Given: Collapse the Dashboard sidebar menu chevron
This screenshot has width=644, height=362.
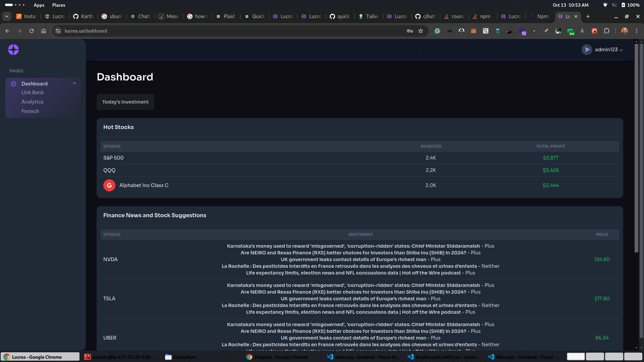Looking at the screenshot, I should pos(74,83).
